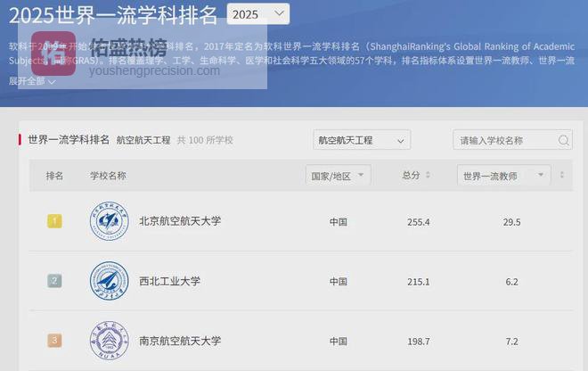Open the 世界一流教师 indicator dropdown
This screenshot has height=371, width=588.
pyautogui.click(x=500, y=176)
